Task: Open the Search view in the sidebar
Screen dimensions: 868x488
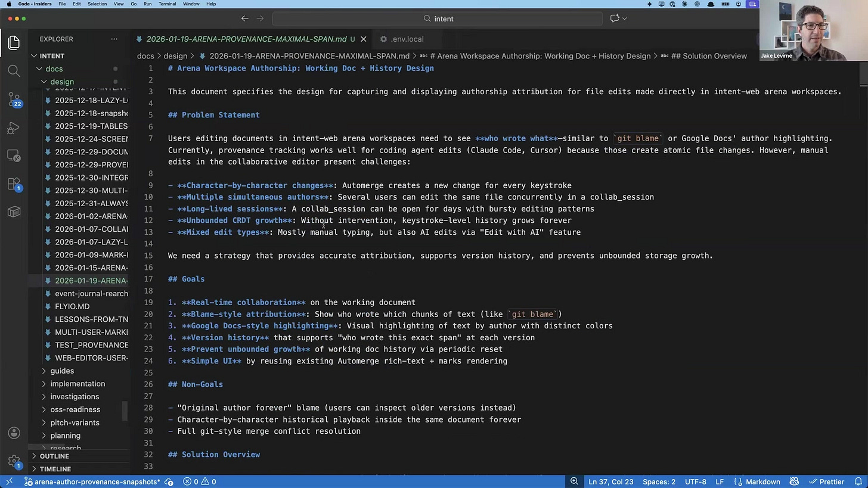Action: [x=14, y=70]
